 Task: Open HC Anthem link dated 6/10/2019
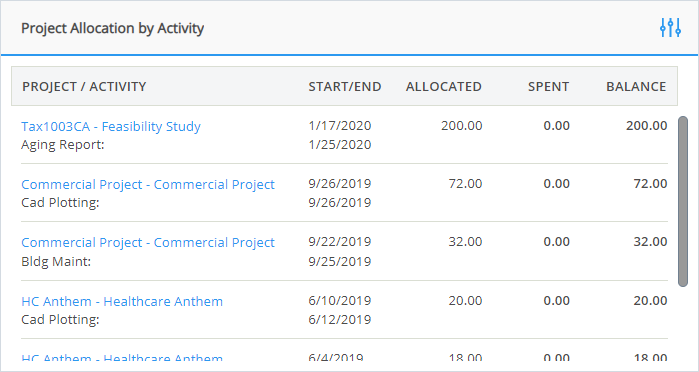coord(122,302)
